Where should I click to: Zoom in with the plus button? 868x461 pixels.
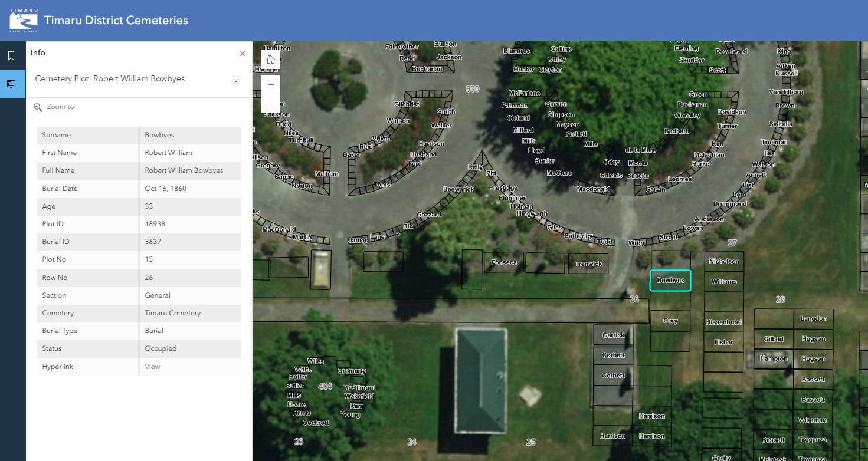[x=271, y=84]
